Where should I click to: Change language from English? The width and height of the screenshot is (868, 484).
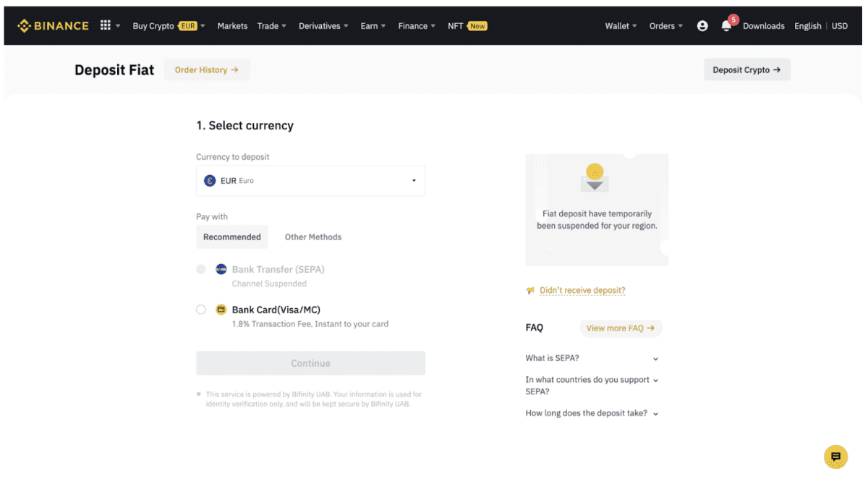807,25
